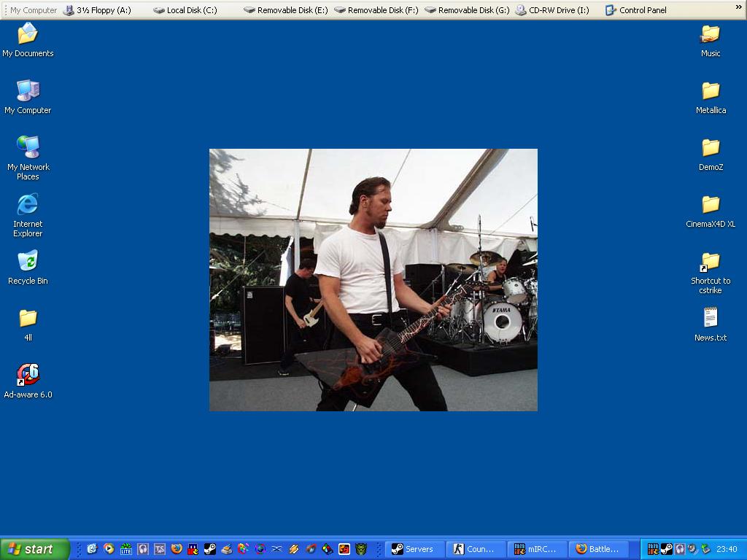
Task: Click the My Computer toolbar title label
Action: (x=34, y=10)
